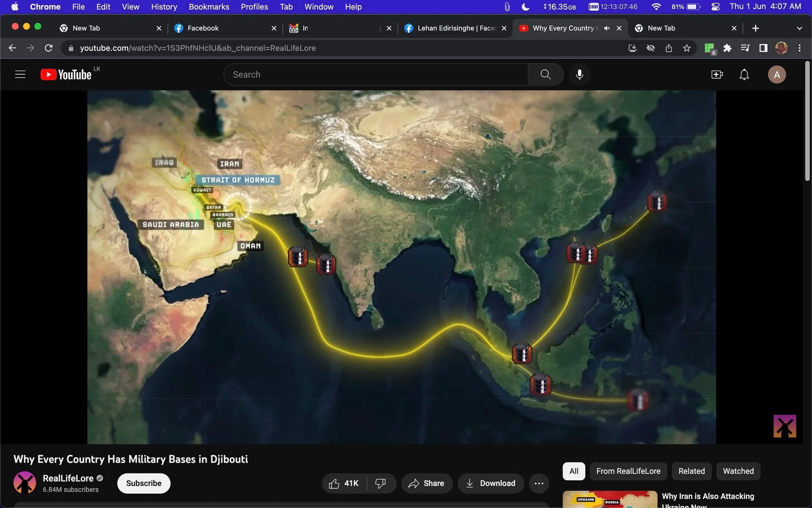Click the page vertical scrollbar
Viewport: 812px width, 508px height.
(807, 122)
